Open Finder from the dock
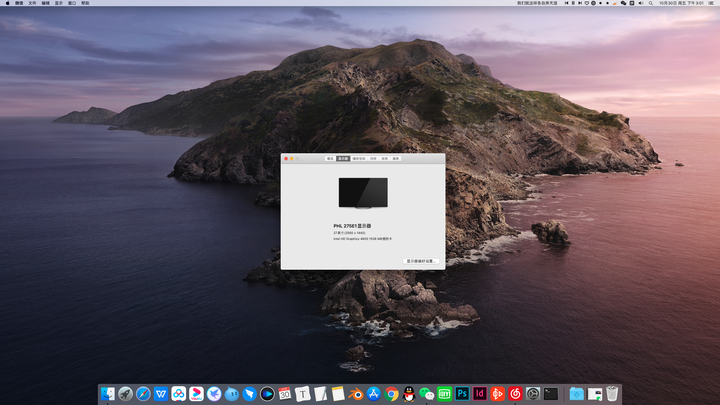This screenshot has height=405, width=720. pos(108,394)
